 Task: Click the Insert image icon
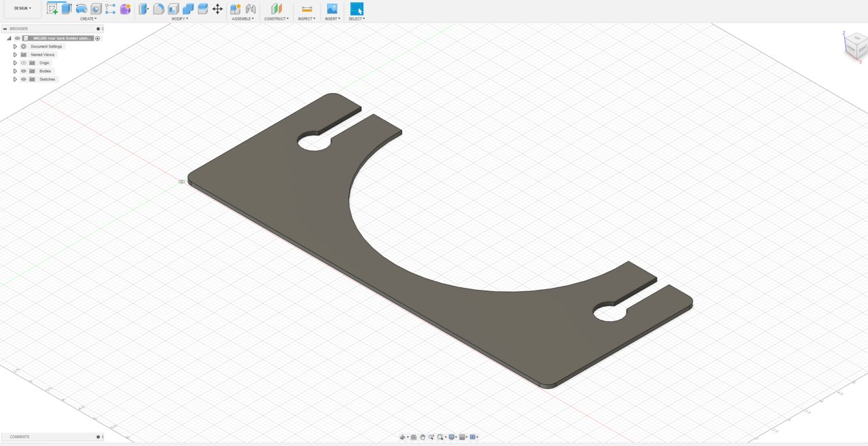tap(332, 9)
